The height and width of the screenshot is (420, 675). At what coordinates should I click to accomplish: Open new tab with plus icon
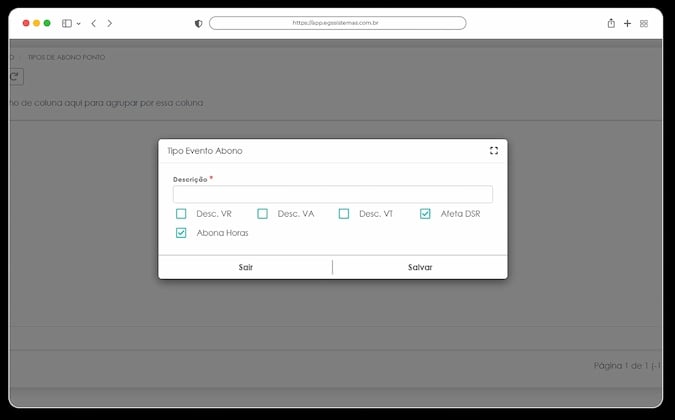(x=628, y=23)
